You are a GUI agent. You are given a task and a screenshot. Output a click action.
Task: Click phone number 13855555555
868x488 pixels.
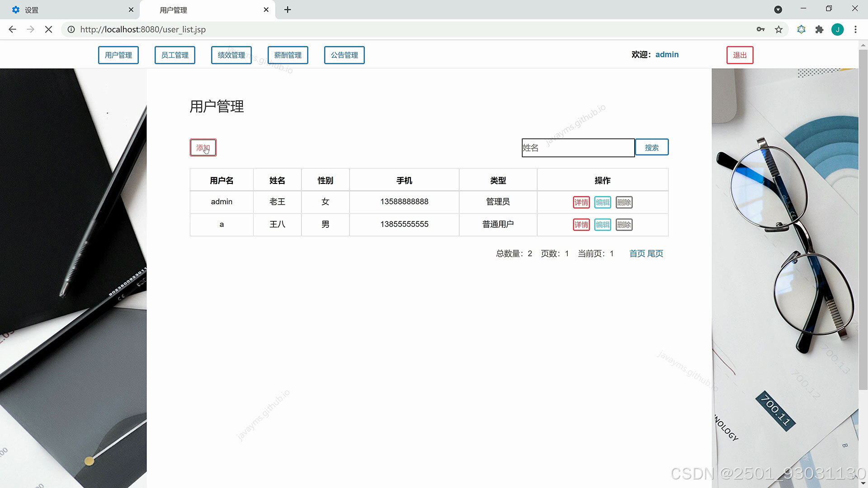pos(404,224)
